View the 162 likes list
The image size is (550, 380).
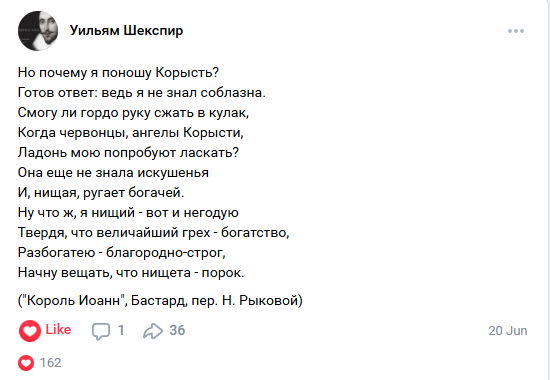[x=51, y=362]
